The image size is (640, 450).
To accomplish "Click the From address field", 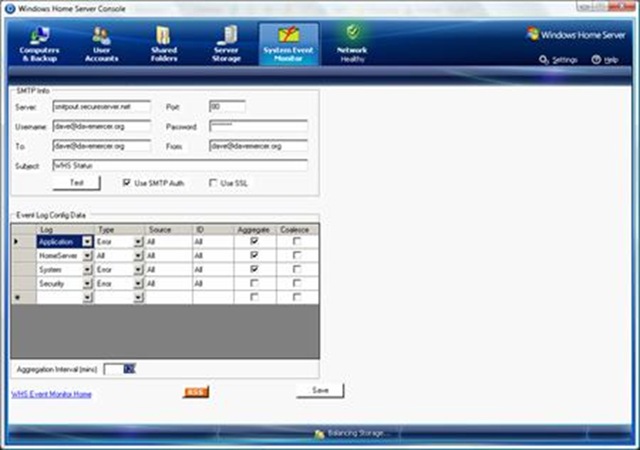I will point(258,146).
